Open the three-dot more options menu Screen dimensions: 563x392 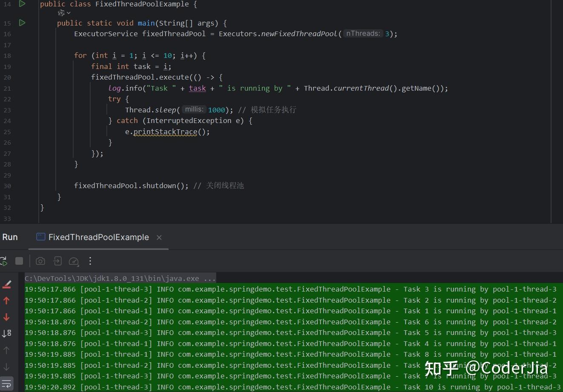pyautogui.click(x=90, y=261)
